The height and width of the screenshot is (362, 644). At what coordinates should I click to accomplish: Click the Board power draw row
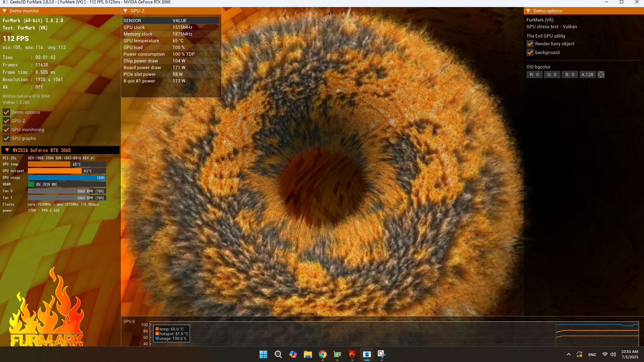tap(171, 67)
